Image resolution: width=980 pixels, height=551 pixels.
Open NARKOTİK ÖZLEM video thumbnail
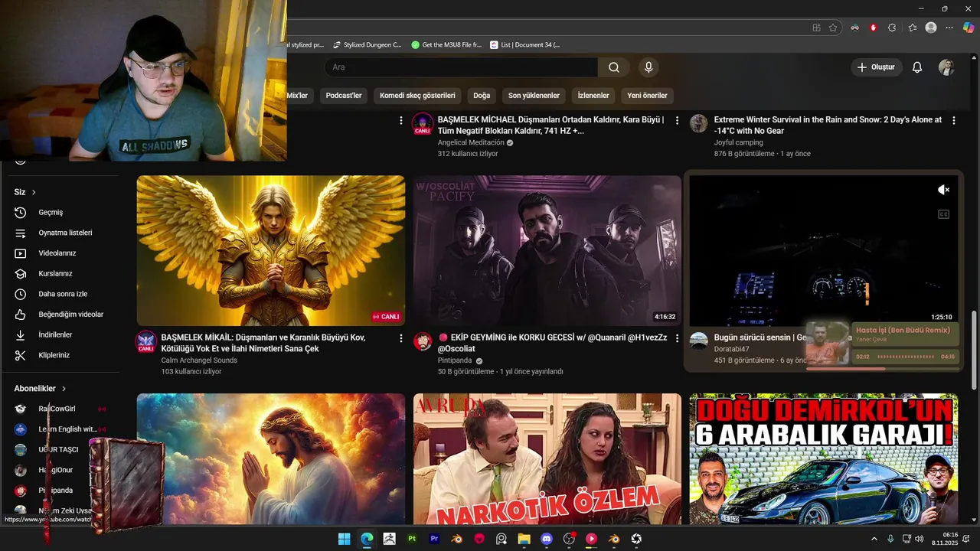[x=547, y=459]
